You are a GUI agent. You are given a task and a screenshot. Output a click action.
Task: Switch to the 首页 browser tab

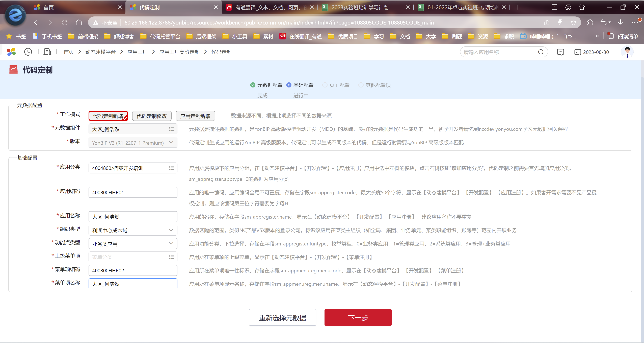[48, 8]
